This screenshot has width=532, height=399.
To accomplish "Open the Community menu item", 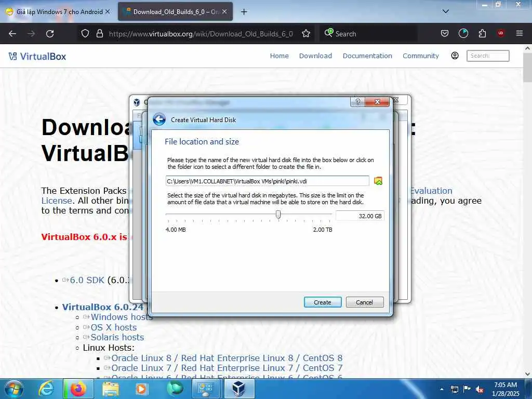I will [x=421, y=56].
